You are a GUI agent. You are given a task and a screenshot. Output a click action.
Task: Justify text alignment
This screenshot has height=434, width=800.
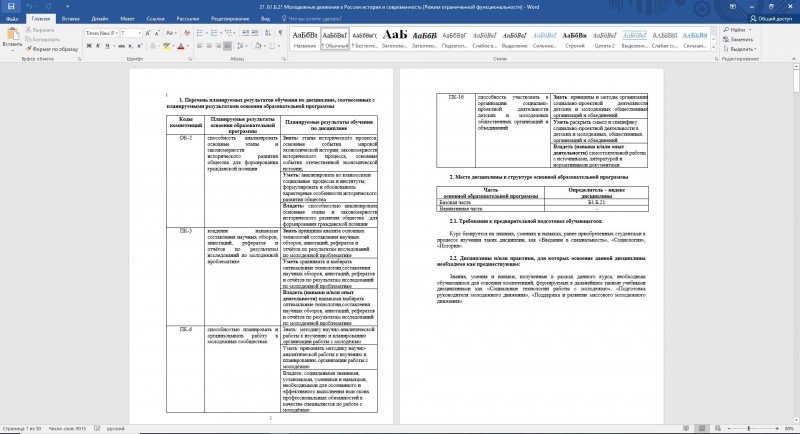(x=228, y=46)
